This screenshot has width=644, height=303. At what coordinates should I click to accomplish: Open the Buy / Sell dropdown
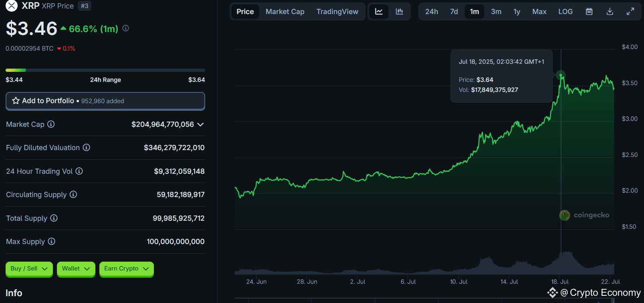[29, 268]
